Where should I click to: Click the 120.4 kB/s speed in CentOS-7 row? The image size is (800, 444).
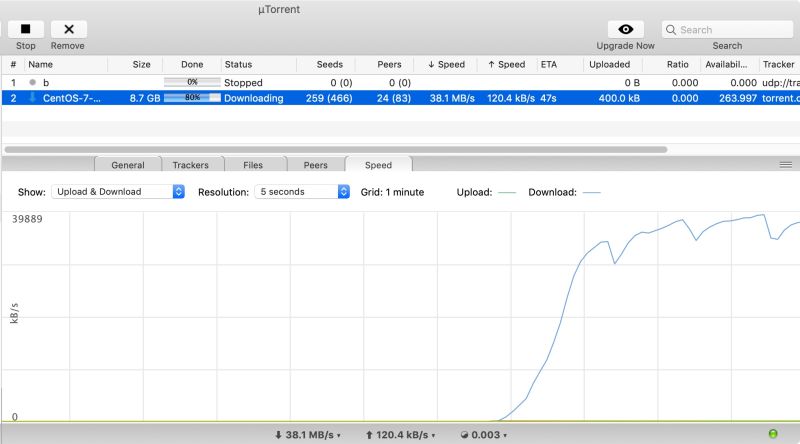(511, 98)
